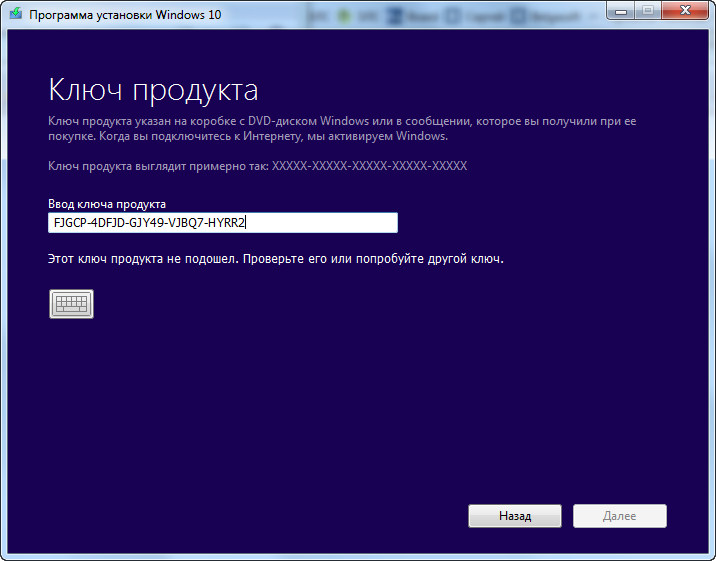
Task: Click the "Этот ключ продукта не подошел" error message
Action: click(276, 259)
